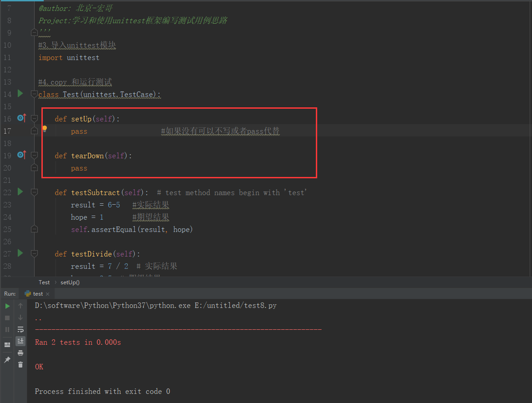Click the 'Project:学习和使用unittest' docstring line
Image resolution: width=532 pixels, height=403 pixels.
(x=133, y=20)
